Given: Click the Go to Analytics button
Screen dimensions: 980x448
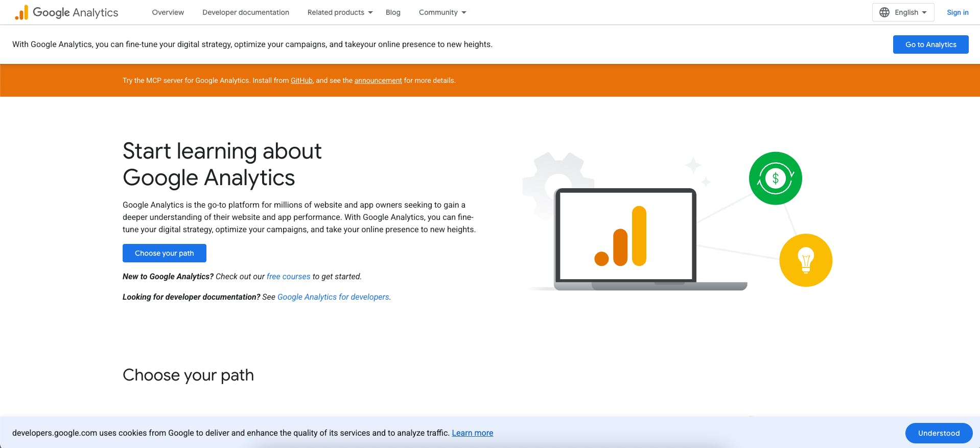Looking at the screenshot, I should point(930,44).
